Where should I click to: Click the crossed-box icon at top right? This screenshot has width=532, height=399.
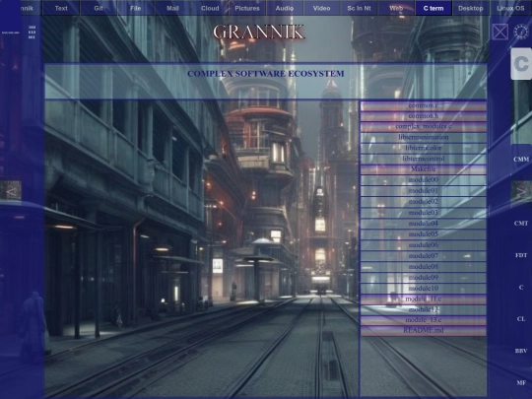[500, 33]
